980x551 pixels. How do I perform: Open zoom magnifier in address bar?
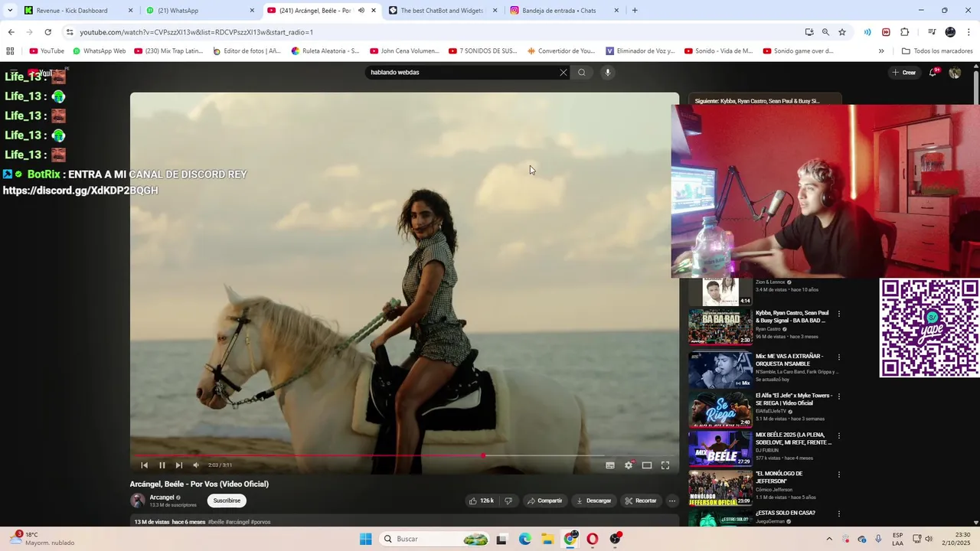tap(825, 32)
